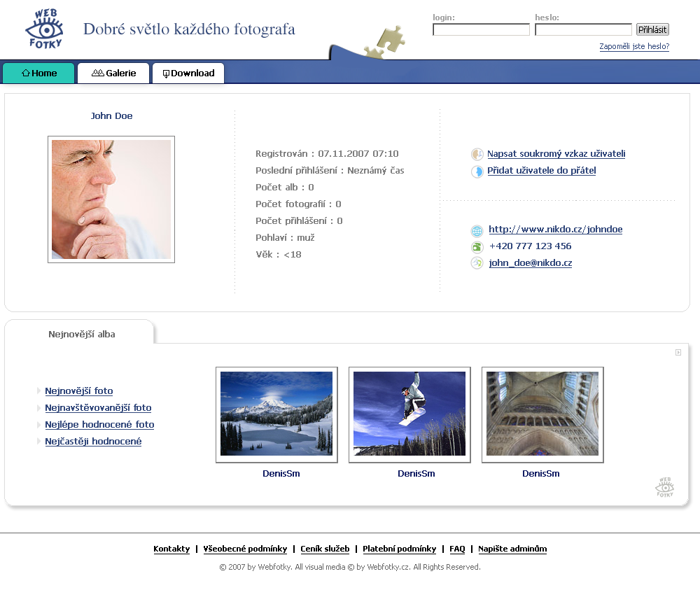Click the add friend icon

coord(477,171)
